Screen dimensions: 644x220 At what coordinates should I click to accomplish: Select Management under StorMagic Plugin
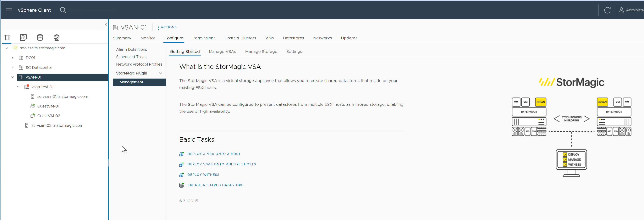point(139,82)
